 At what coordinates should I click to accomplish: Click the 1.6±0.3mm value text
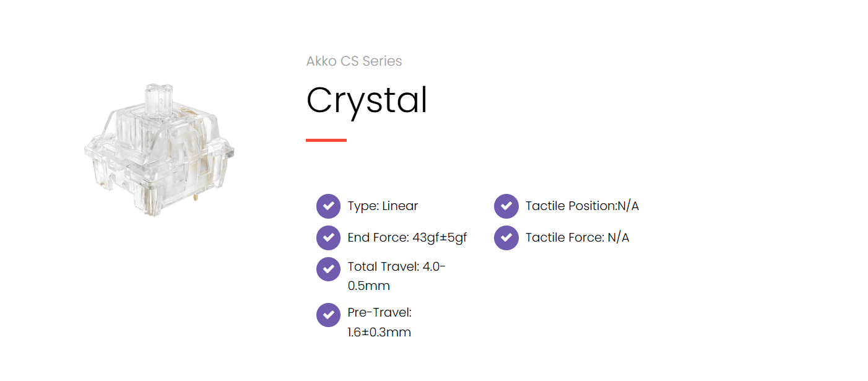tap(379, 332)
